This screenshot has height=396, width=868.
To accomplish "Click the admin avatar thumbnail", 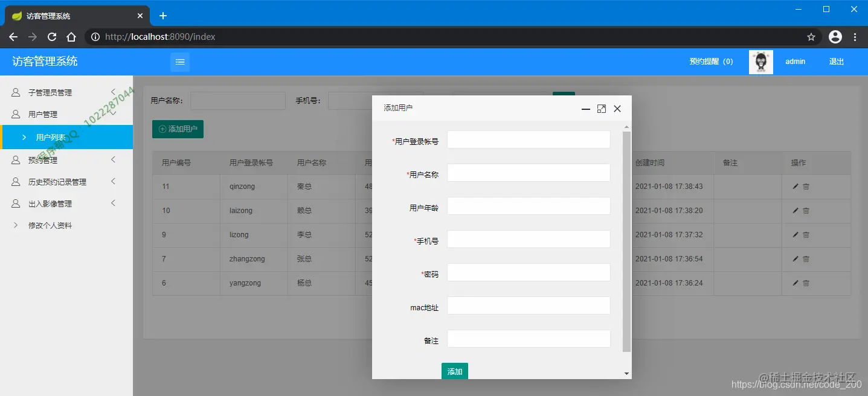I will 760,62.
